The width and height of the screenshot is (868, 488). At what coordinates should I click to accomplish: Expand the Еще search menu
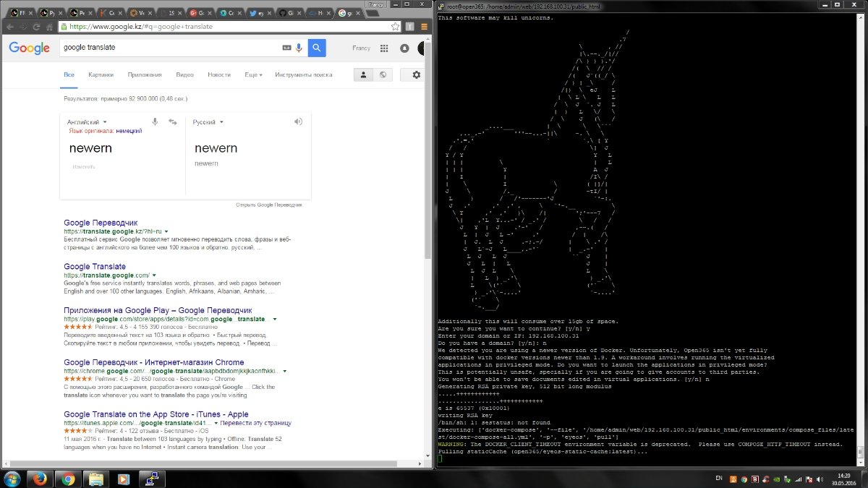pyautogui.click(x=253, y=74)
